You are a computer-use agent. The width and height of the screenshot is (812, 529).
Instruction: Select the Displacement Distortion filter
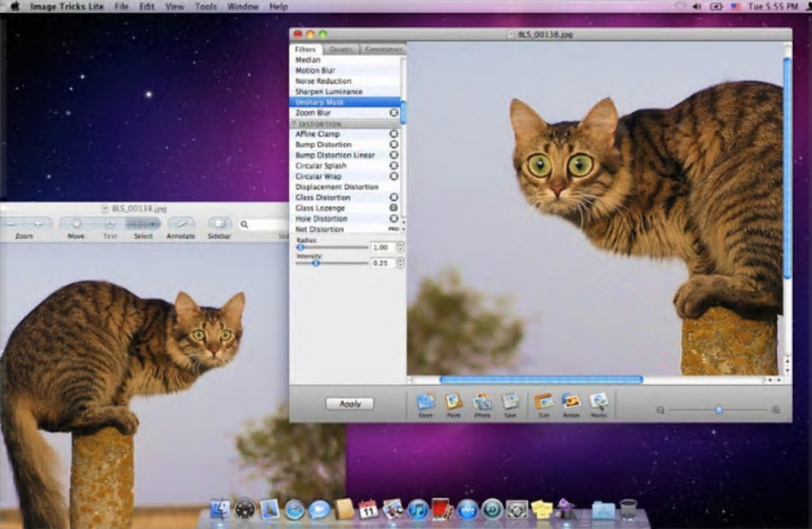tap(345, 187)
